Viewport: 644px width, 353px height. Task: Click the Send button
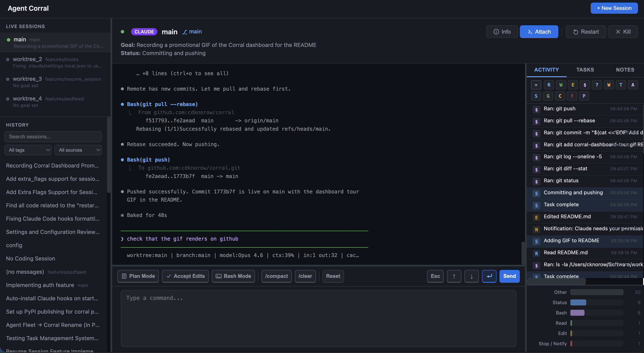[509, 276]
